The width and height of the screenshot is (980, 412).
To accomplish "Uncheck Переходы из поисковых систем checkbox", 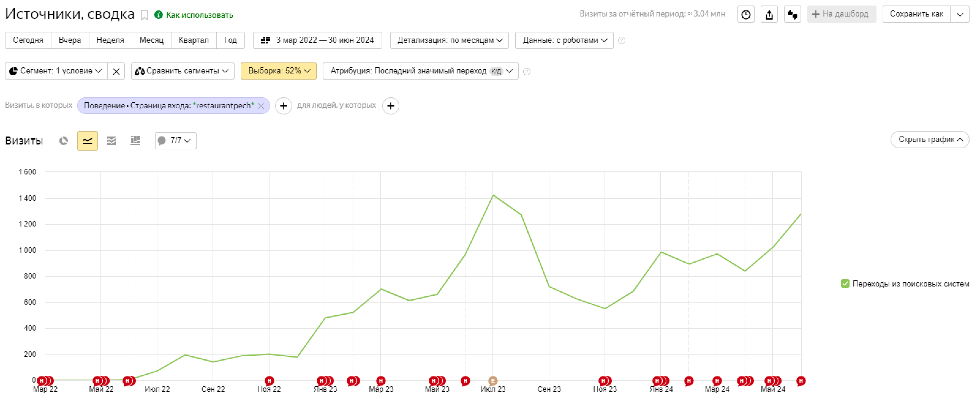I will [845, 283].
